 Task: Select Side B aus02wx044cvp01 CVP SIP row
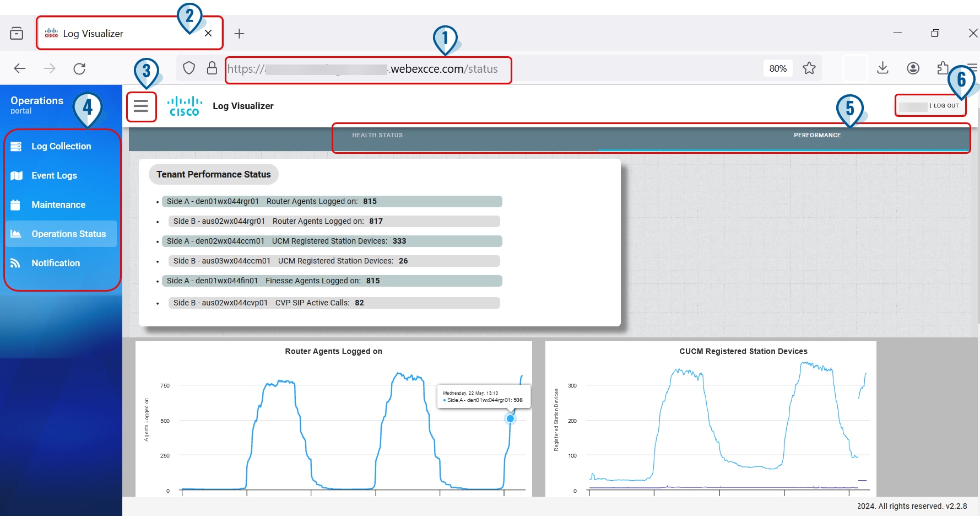[x=335, y=303]
